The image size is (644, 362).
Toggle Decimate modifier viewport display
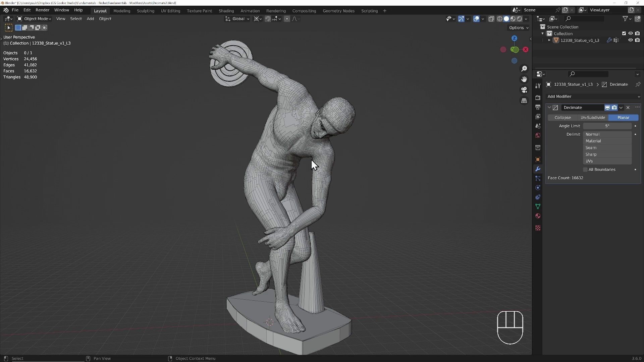click(607, 108)
